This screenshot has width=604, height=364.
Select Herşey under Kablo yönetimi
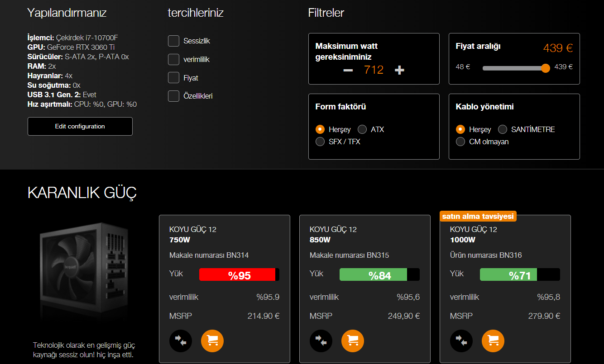[460, 129]
